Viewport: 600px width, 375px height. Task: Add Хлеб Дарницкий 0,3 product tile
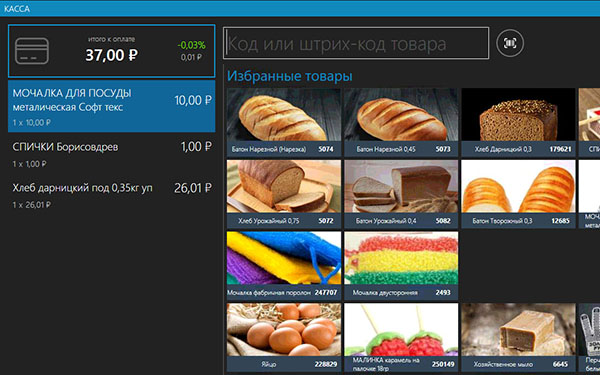pyautogui.click(x=518, y=122)
